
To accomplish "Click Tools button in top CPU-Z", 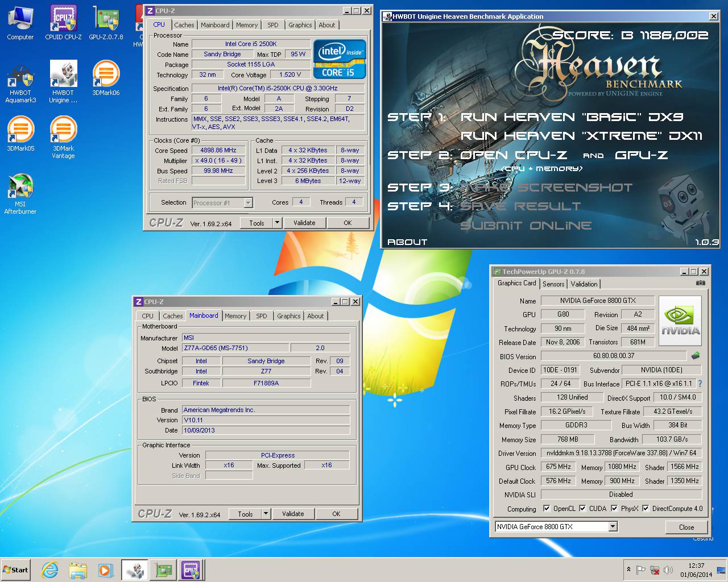I will click(x=257, y=223).
